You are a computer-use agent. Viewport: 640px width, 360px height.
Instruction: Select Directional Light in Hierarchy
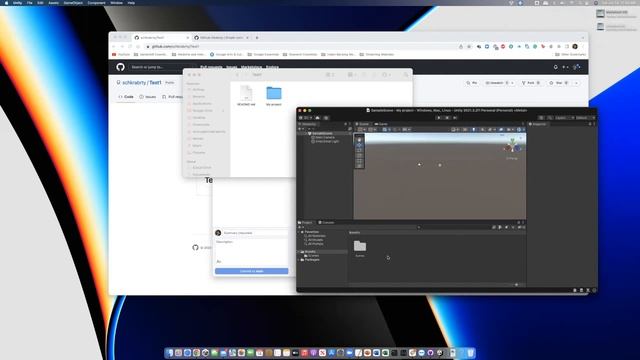pos(327,141)
